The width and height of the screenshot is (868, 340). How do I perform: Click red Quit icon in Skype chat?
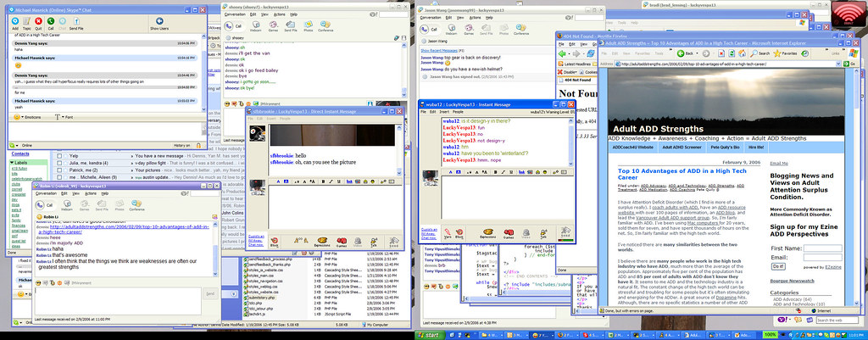[38, 21]
